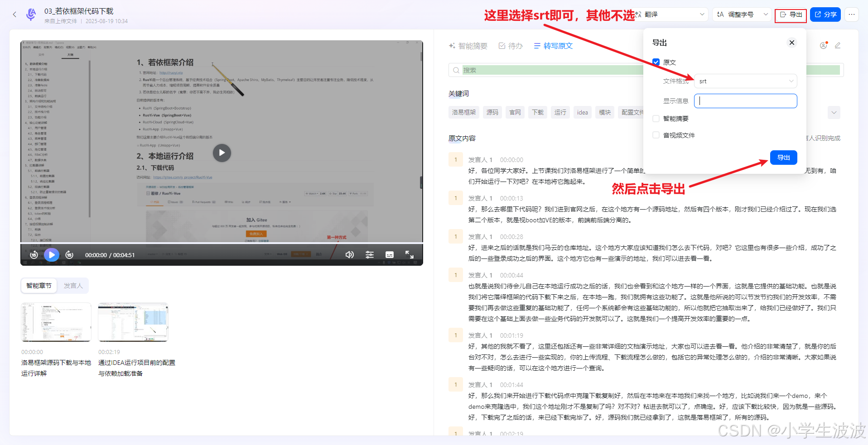Select keyword tag 下载

click(538, 112)
